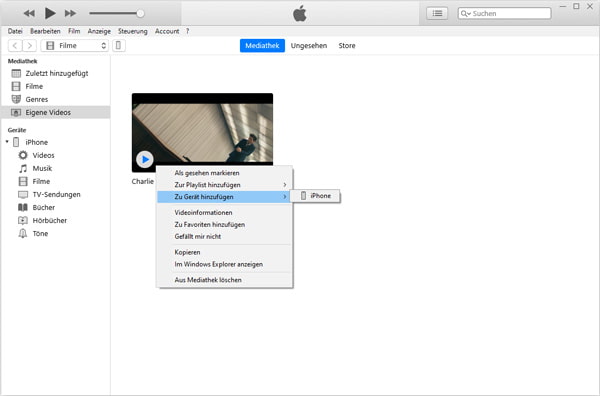The width and height of the screenshot is (600, 396).
Task: Open the list view button near search
Action: [x=437, y=13]
